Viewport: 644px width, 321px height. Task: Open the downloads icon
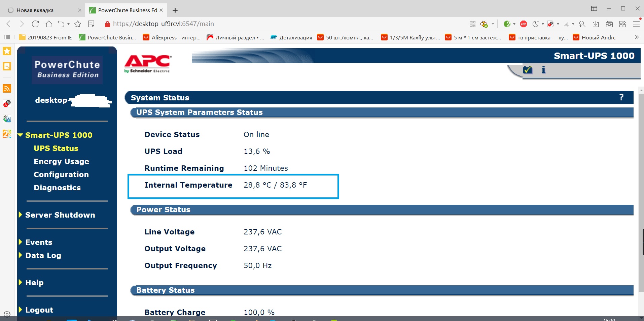click(596, 24)
